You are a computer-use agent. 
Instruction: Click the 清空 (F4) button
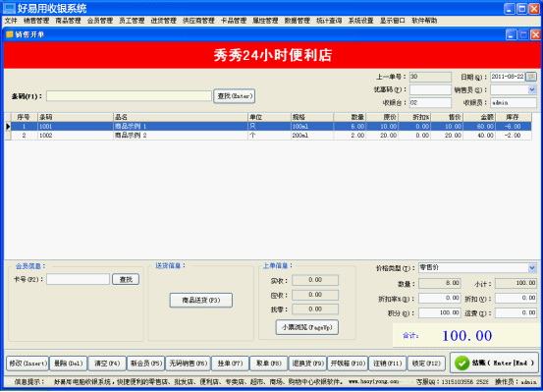107,364
